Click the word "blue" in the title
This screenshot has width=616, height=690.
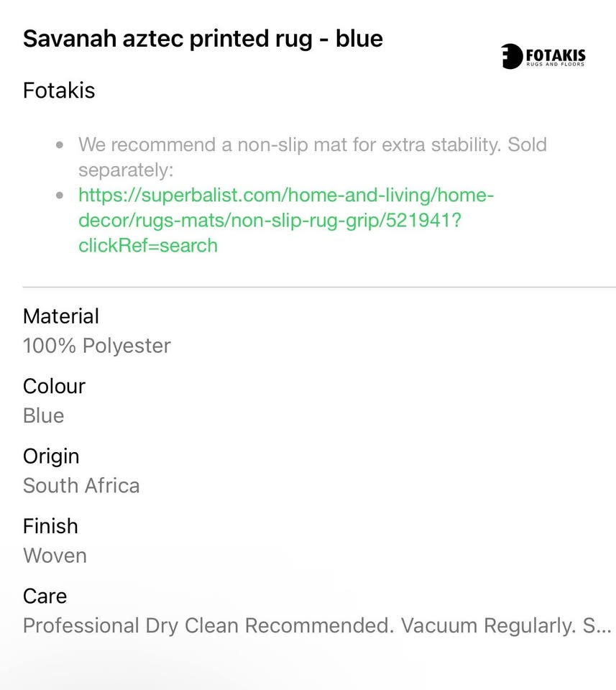point(359,38)
